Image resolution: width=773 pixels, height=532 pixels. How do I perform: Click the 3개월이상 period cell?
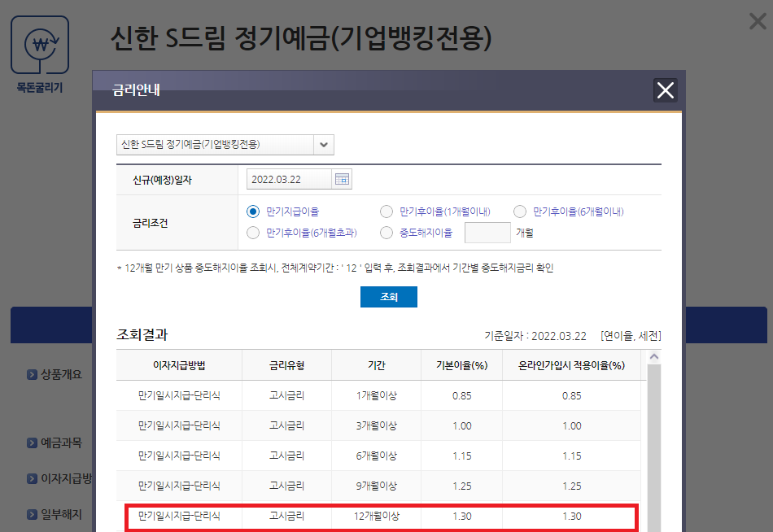[x=377, y=425]
